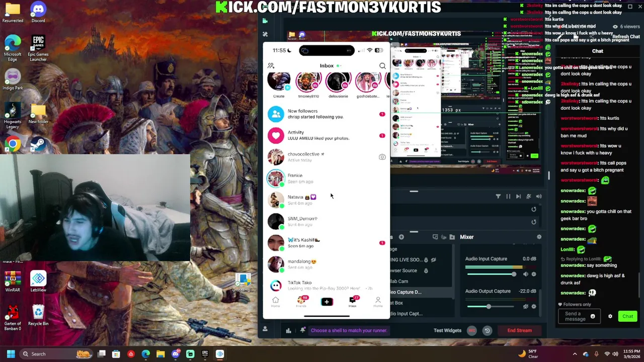Open the Hogwarts Legacy desktop shortcut

click(13, 116)
